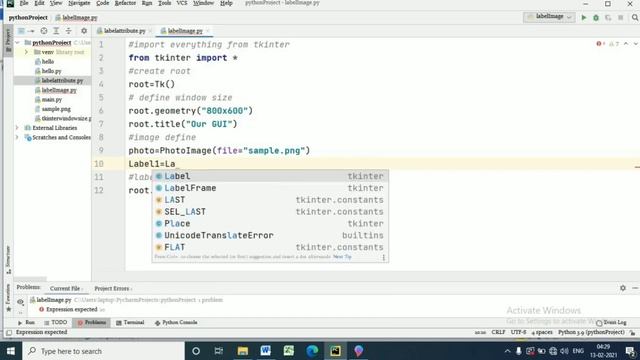The height and width of the screenshot is (360, 640).
Task: Toggle Project tool window side tab
Action: (x=8, y=40)
